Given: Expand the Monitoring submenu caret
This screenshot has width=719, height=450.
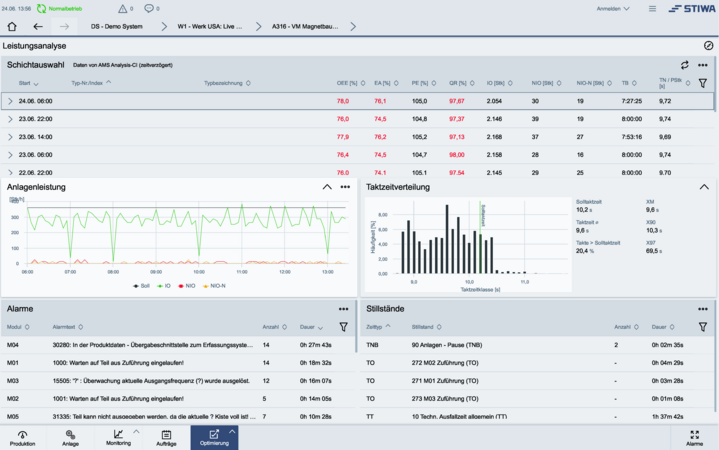Looking at the screenshot, I should (x=136, y=432).
